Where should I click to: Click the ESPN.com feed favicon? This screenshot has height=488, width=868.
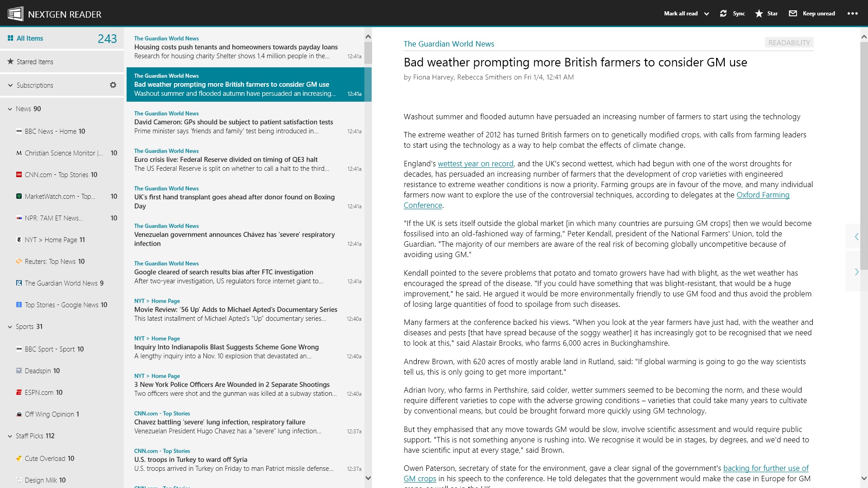pos(19,392)
